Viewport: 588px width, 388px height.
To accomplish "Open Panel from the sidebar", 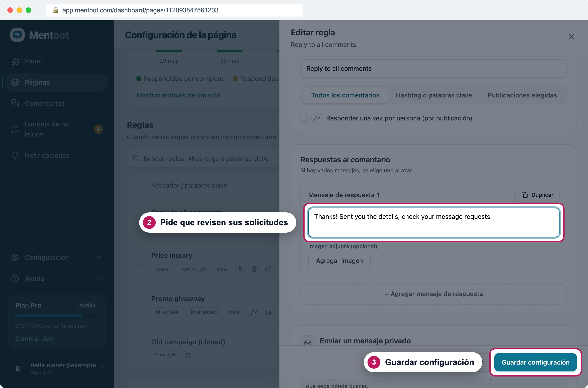I will (x=57, y=61).
